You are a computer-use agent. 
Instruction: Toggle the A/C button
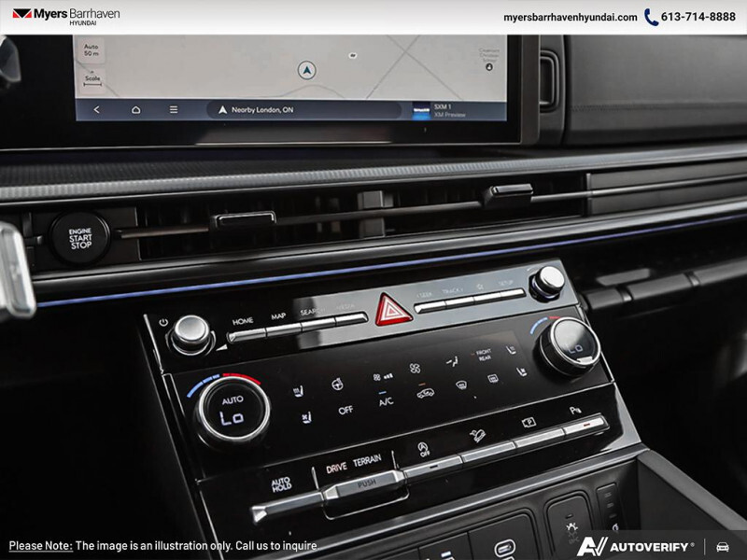(x=386, y=402)
